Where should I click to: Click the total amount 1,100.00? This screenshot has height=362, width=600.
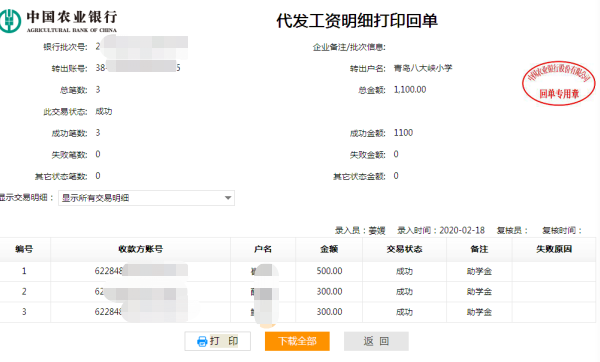pos(410,90)
